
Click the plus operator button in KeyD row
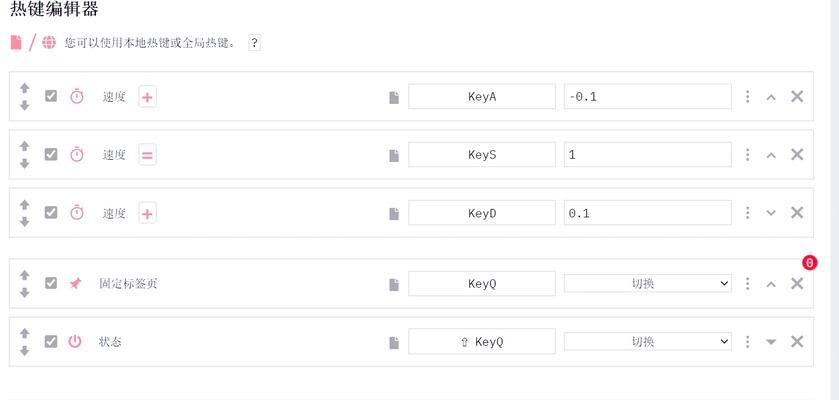[147, 214]
